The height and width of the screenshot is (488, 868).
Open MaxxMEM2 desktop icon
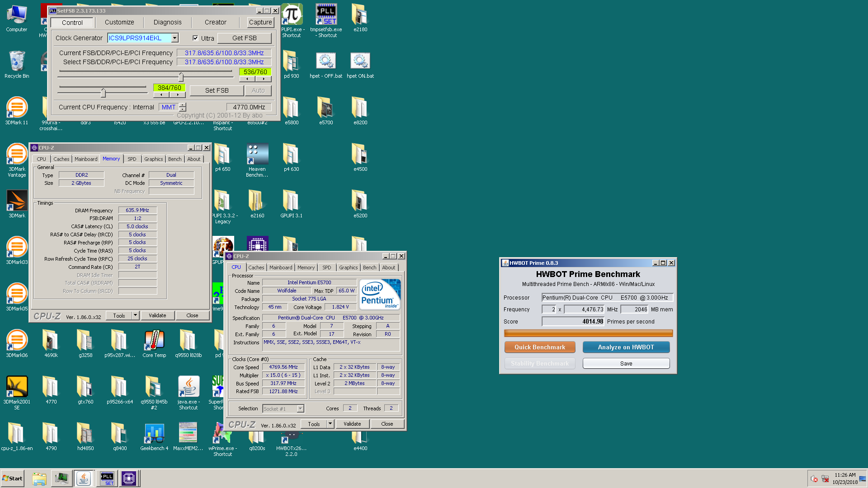point(188,437)
